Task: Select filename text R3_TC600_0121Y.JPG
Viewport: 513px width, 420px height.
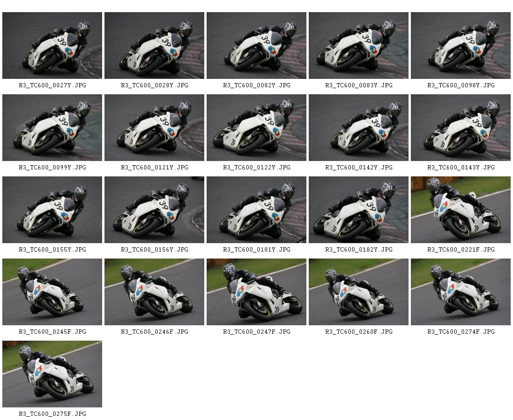Action: point(154,168)
